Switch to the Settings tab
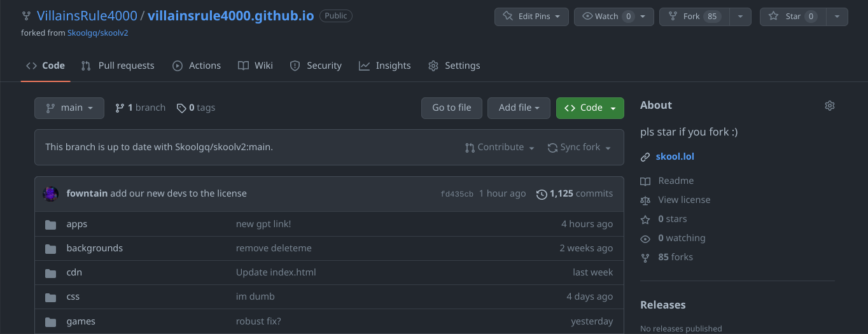 click(x=454, y=66)
